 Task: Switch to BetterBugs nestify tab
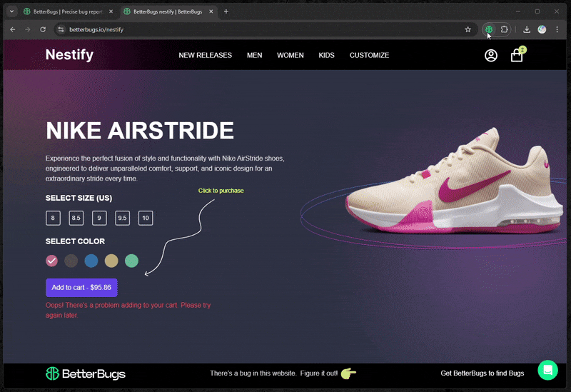(x=168, y=11)
